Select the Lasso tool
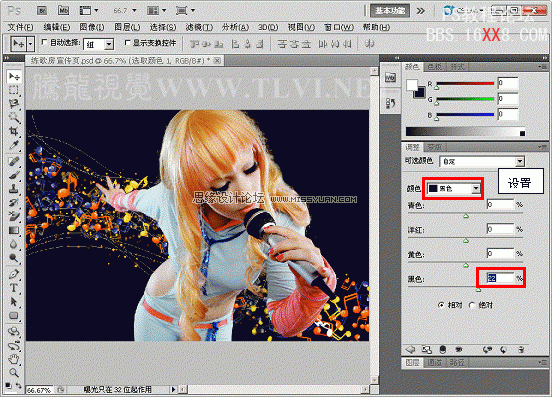 [14, 103]
